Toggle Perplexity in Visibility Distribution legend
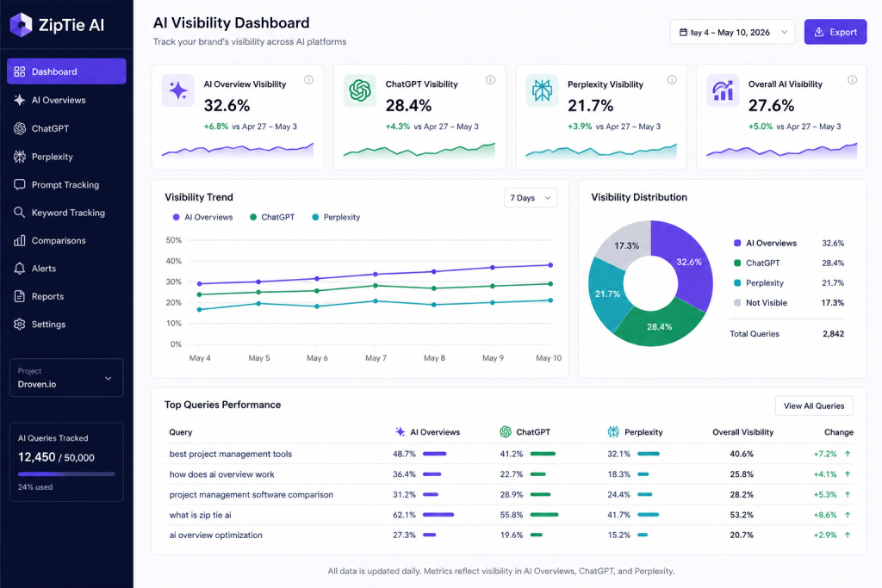This screenshot has height=588, width=882. (758, 282)
